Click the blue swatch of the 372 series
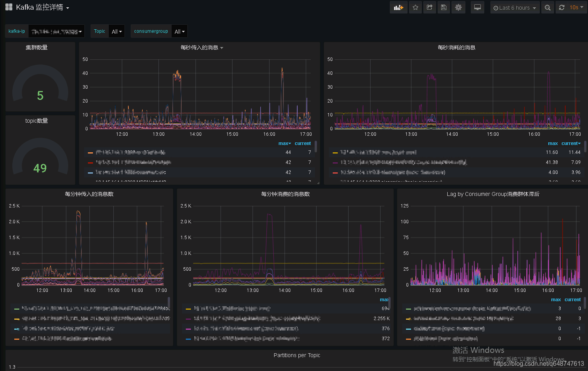This screenshot has width=588, height=371. (188, 339)
